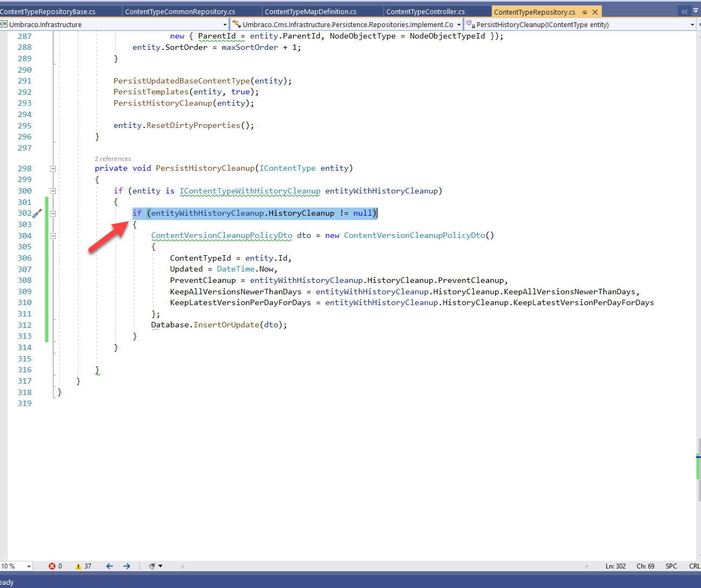The image size is (701, 588).
Task: Open the editor zoom percentage dropdown
Action: coord(29,566)
